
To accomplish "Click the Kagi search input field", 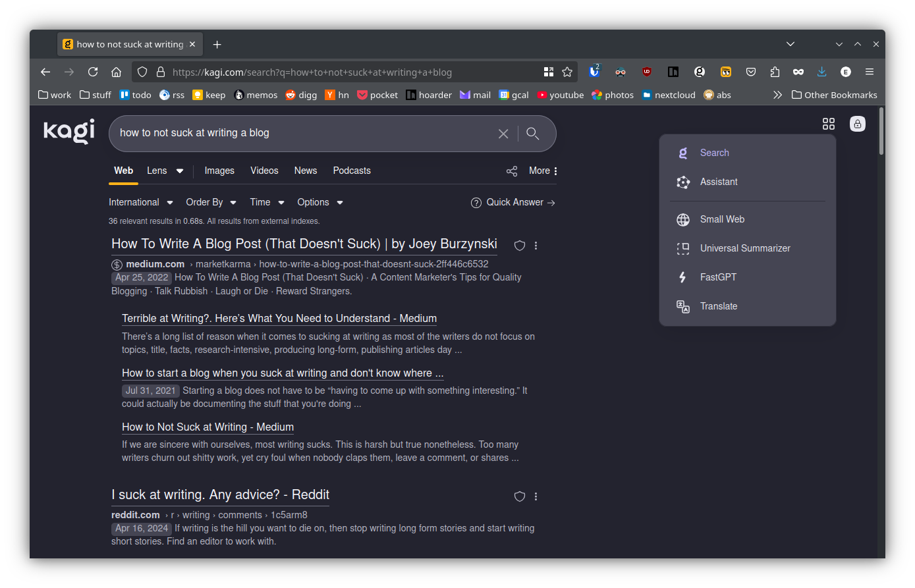I will click(x=303, y=133).
